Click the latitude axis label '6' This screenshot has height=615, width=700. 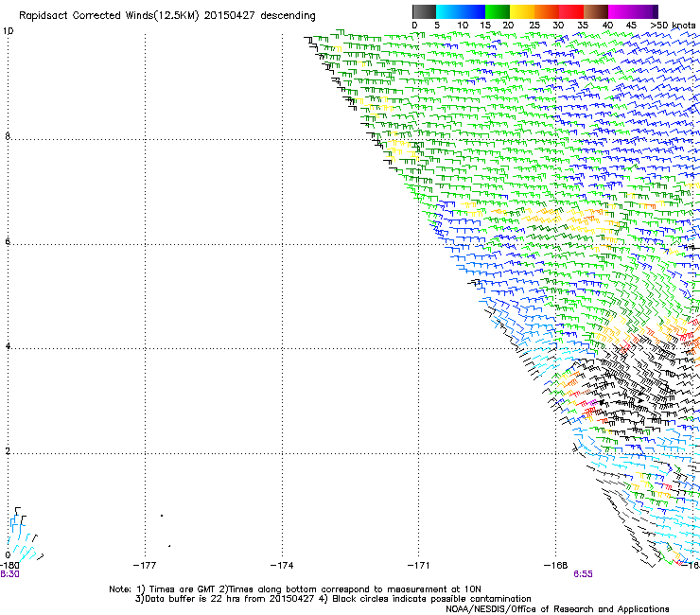pyautogui.click(x=8, y=241)
